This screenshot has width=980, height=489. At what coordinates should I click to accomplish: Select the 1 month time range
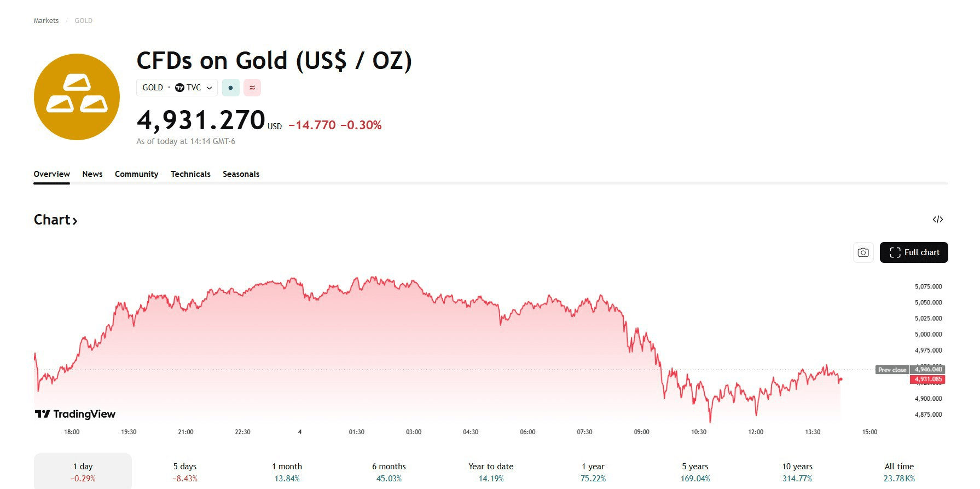(287, 471)
